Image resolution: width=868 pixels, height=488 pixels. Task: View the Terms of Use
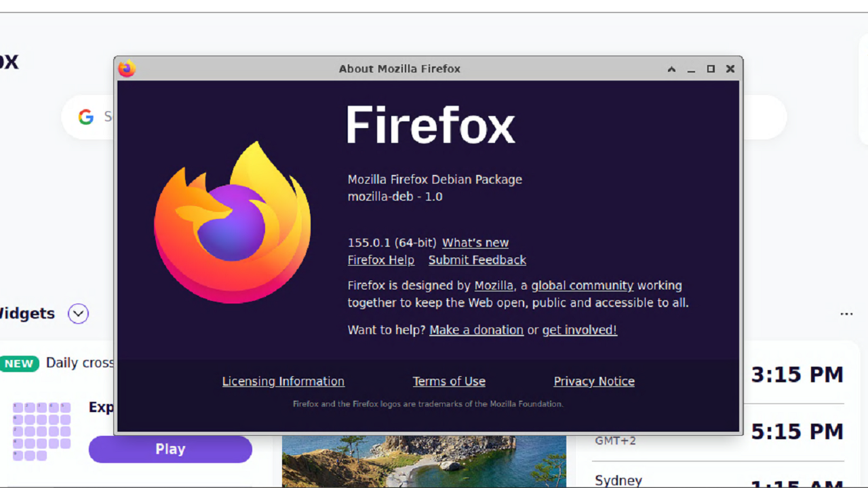pyautogui.click(x=449, y=382)
